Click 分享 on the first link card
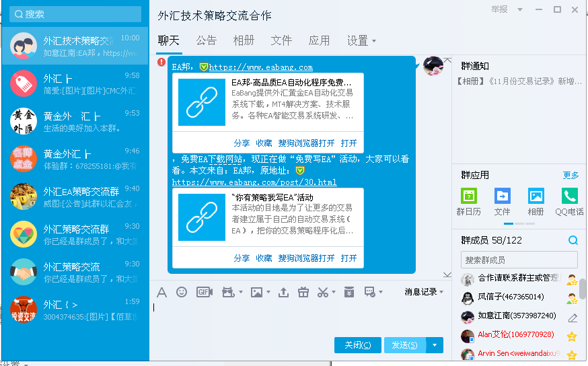This screenshot has height=366, width=588. click(241, 143)
